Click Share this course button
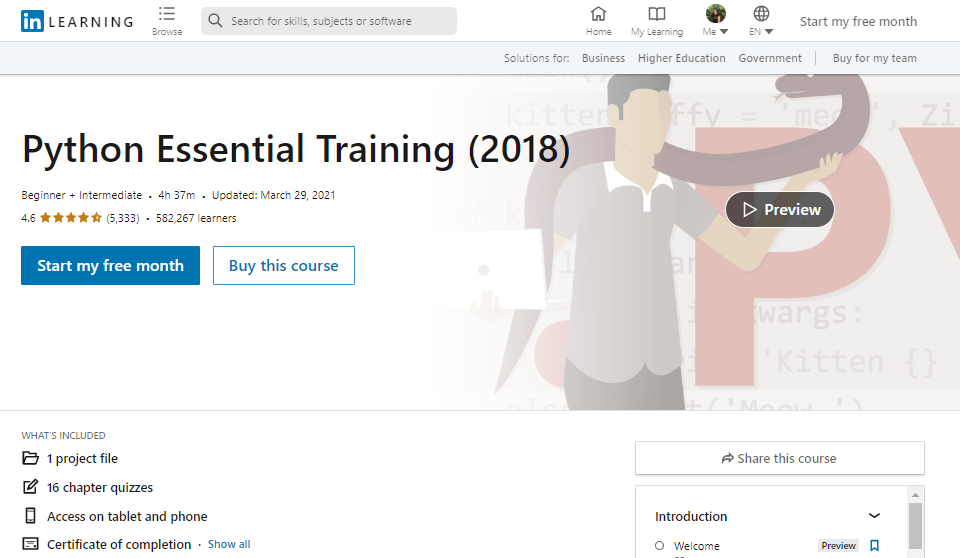 (x=779, y=458)
